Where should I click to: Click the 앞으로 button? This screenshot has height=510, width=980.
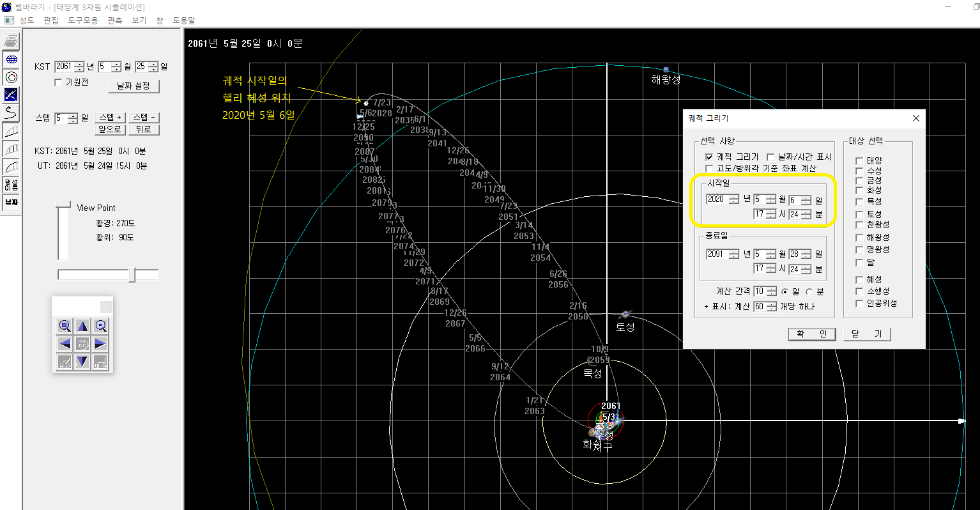111,129
